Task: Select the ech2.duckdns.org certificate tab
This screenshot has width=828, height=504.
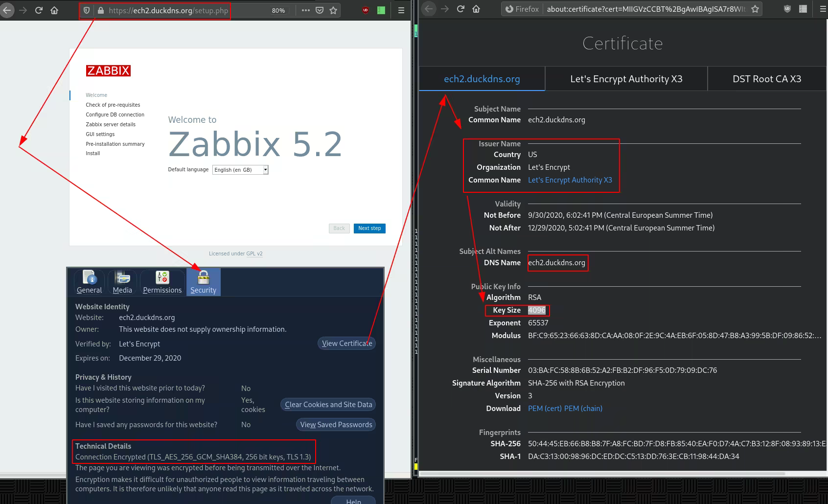Action: (482, 79)
